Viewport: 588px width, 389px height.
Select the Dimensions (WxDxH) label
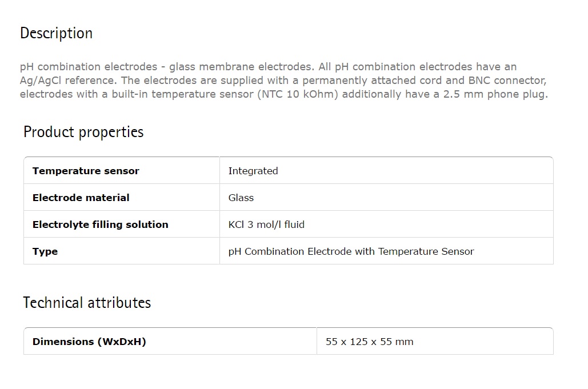click(x=89, y=342)
